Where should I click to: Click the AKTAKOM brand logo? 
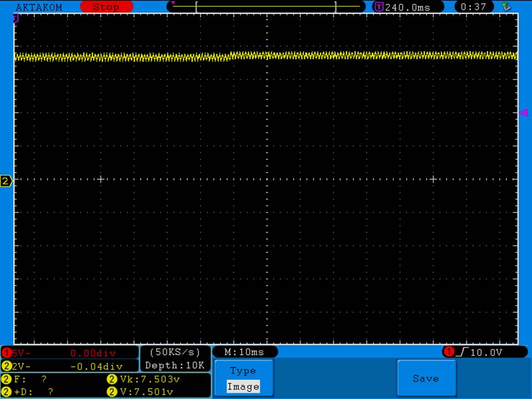point(39,7)
